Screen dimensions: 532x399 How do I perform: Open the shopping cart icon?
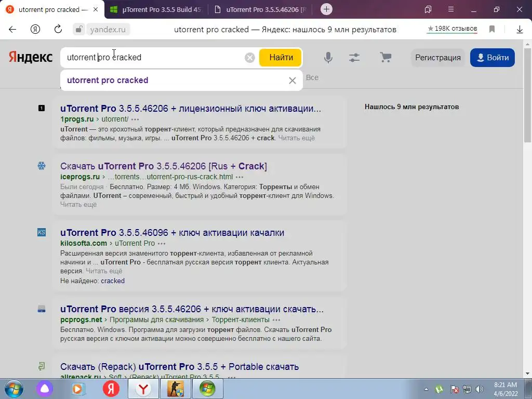(x=385, y=57)
